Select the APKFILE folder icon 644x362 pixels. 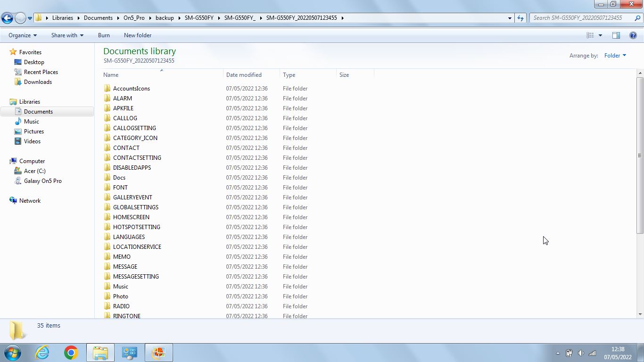click(107, 108)
